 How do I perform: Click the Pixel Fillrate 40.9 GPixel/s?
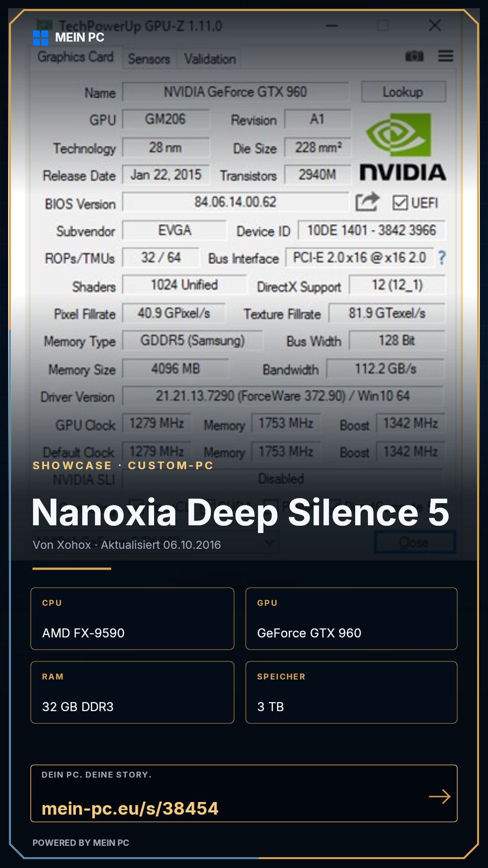174,313
